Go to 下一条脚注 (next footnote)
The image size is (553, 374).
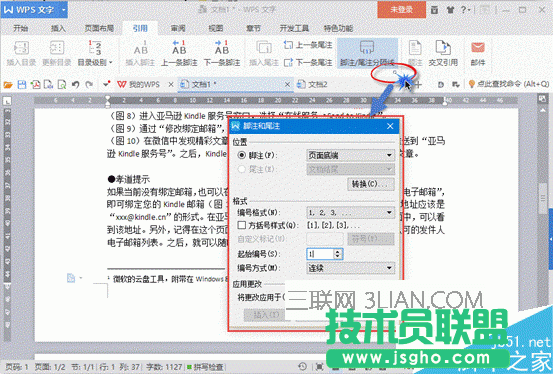pos(222,53)
